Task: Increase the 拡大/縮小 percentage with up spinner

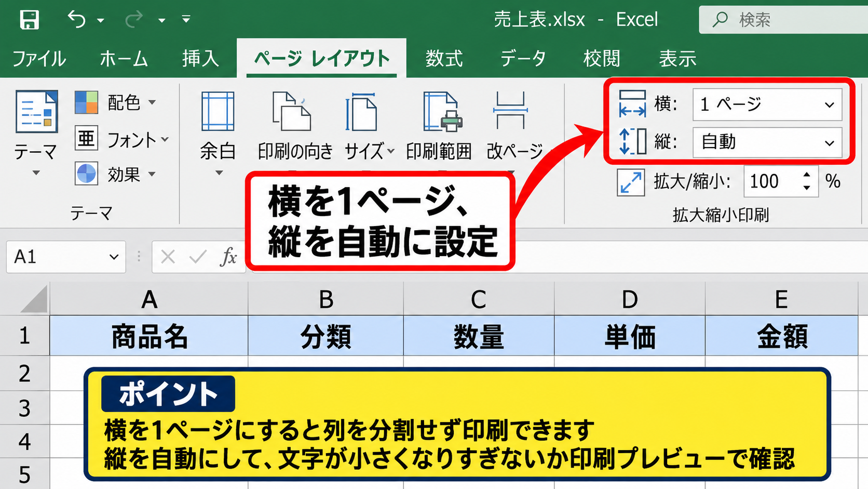Action: pyautogui.click(x=806, y=175)
